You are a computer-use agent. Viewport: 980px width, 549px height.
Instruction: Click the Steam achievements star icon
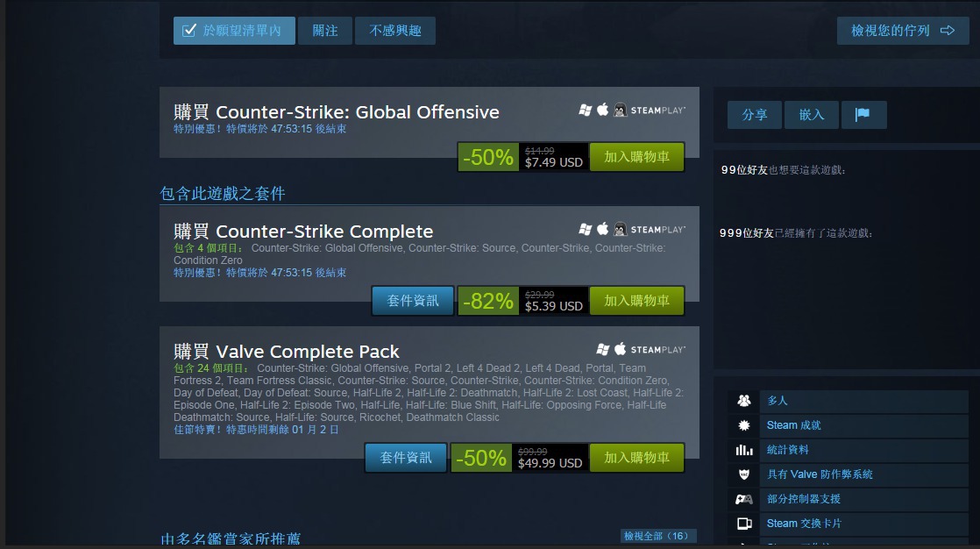743,425
